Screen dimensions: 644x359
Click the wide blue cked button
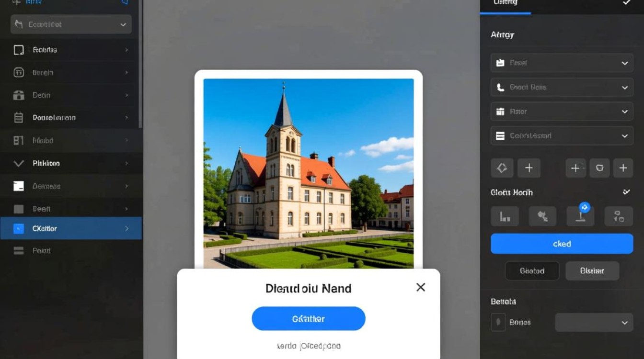[562, 244]
